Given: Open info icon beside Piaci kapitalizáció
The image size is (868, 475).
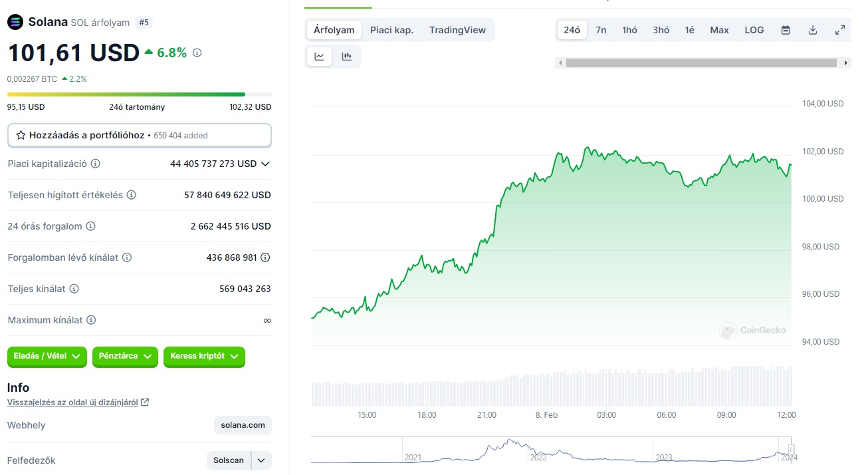Looking at the screenshot, I should [x=96, y=164].
